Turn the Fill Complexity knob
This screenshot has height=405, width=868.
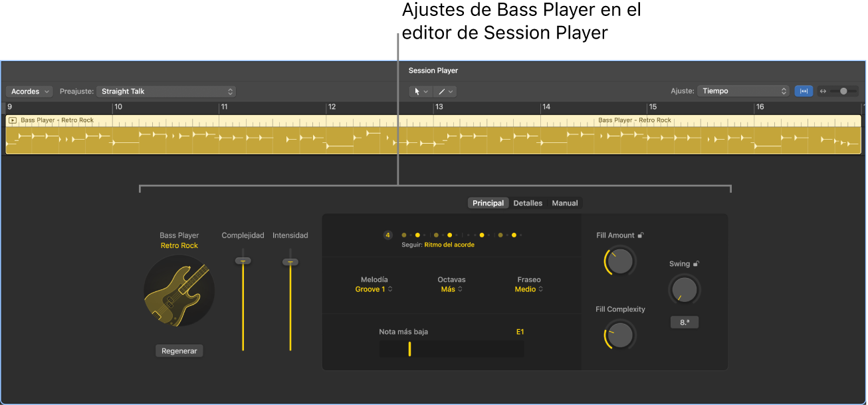619,335
